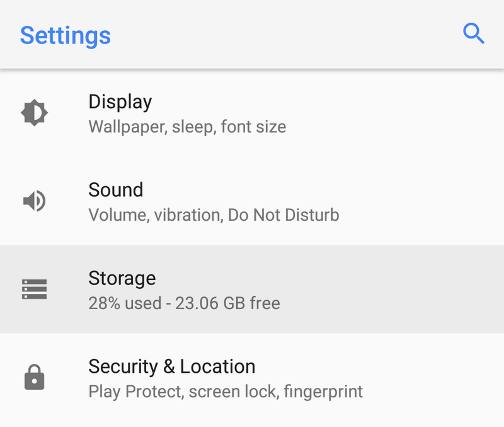
Task: Select the Security & Location heading text
Action: point(172,366)
